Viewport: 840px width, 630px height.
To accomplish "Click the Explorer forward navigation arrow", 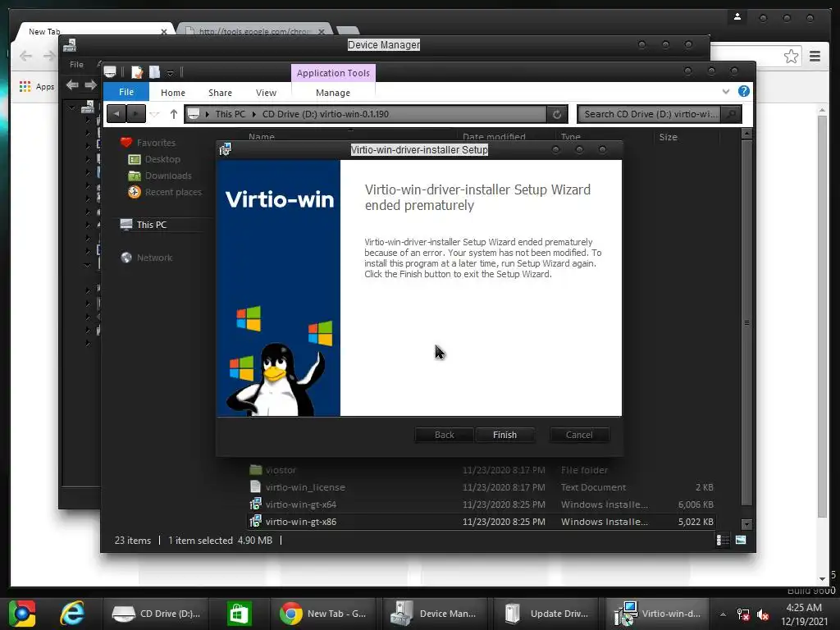I will [x=135, y=114].
